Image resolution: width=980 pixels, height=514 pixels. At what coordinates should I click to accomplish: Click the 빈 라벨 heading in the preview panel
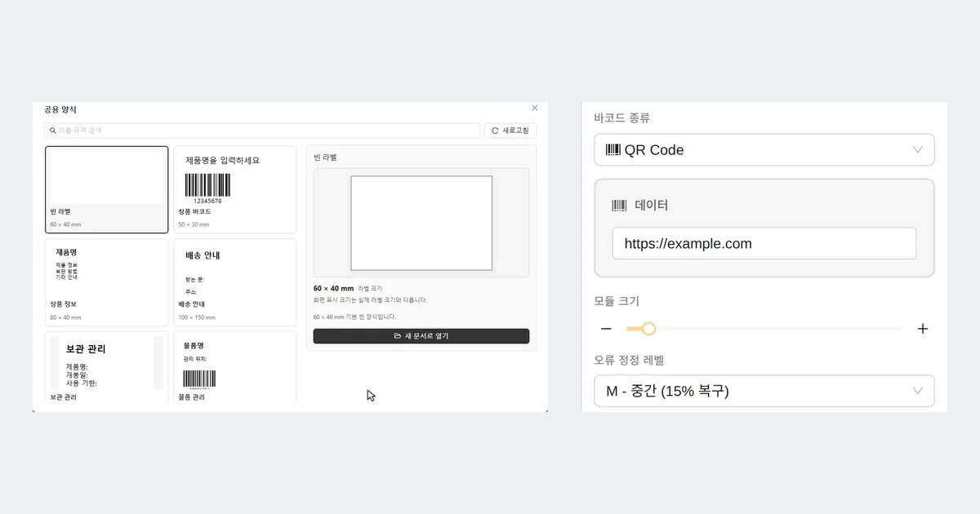click(325, 157)
